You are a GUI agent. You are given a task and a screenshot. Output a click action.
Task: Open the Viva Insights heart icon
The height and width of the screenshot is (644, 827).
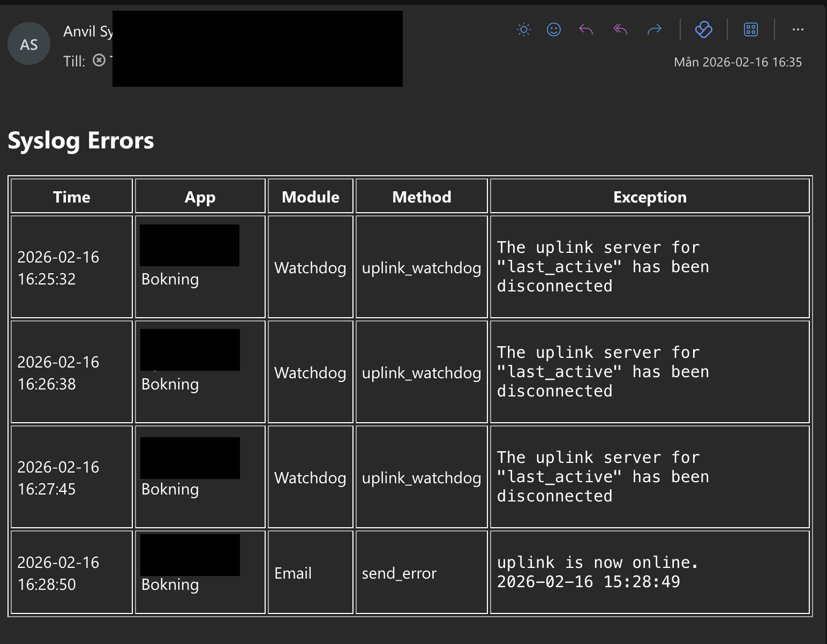[x=703, y=29]
